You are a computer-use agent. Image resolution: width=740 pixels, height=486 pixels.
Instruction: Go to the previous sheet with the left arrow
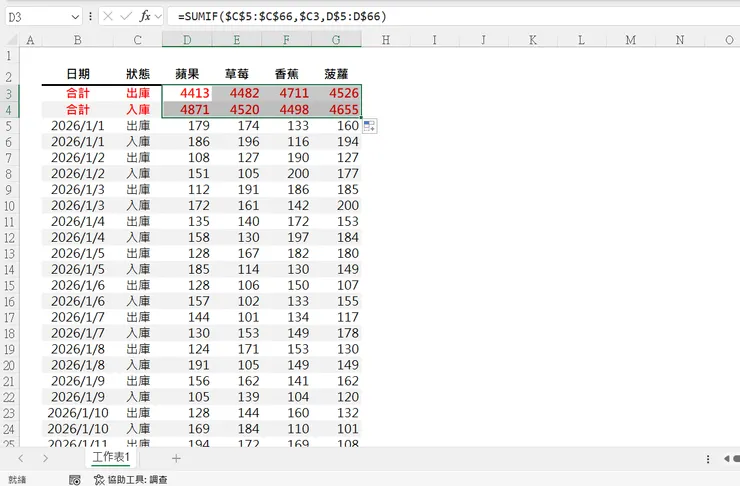coord(21,458)
